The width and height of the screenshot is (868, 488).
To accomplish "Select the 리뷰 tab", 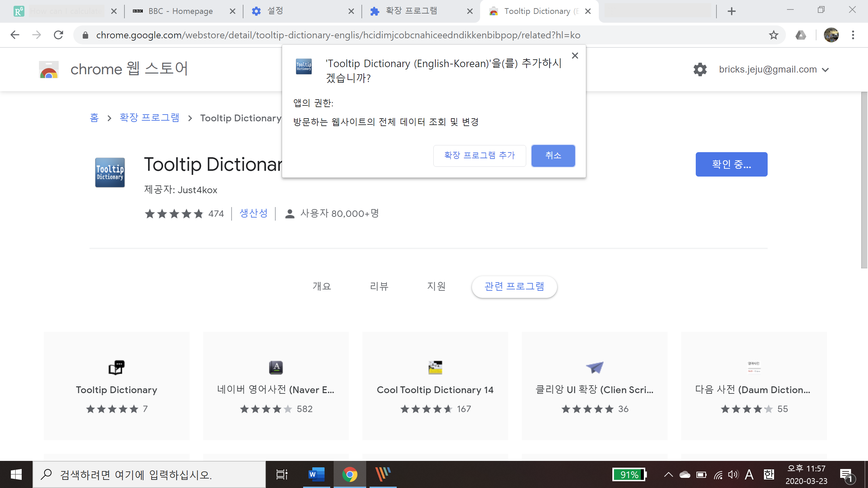I will 379,287.
